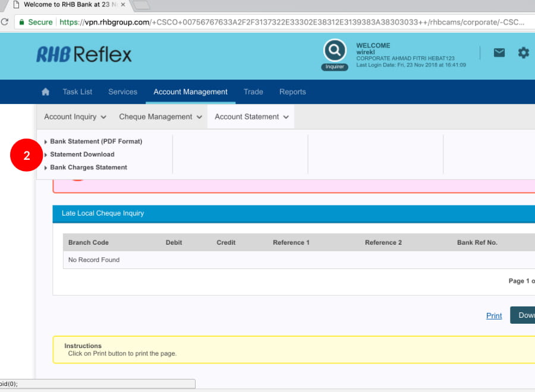Open the Reports menu
The height and width of the screenshot is (392, 535).
(292, 92)
